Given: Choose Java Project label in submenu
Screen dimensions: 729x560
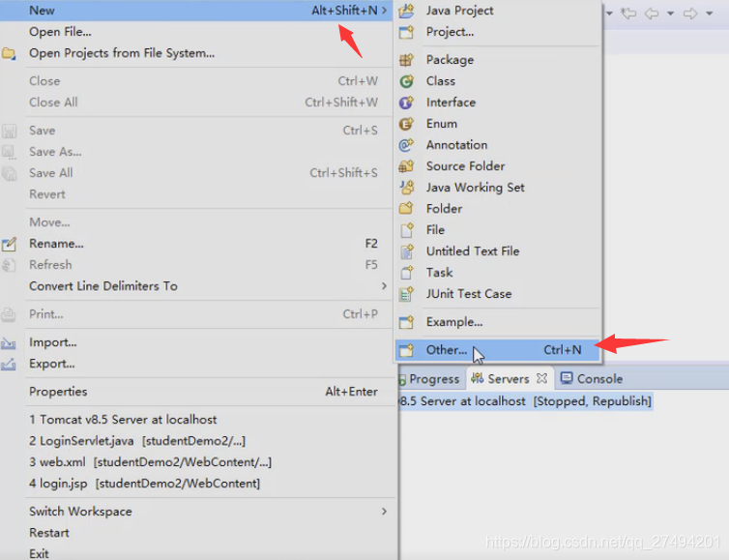Looking at the screenshot, I should tap(460, 11).
